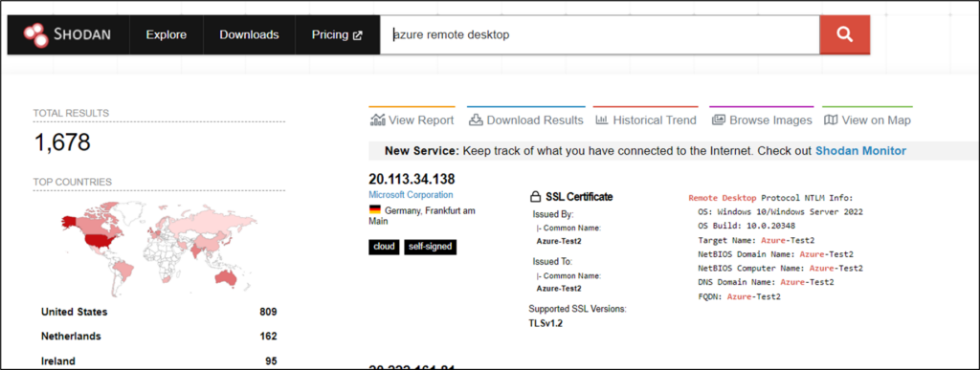Select the DNS Domain Name line
The image size is (980, 370).
(x=766, y=282)
